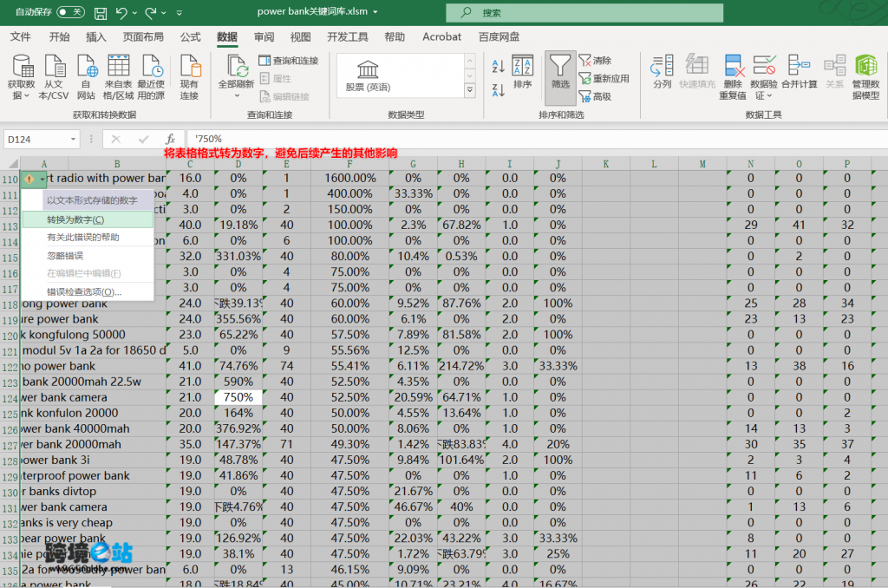Click the Select All corner triangle
The height and width of the screenshot is (588, 888).
tap(13, 164)
